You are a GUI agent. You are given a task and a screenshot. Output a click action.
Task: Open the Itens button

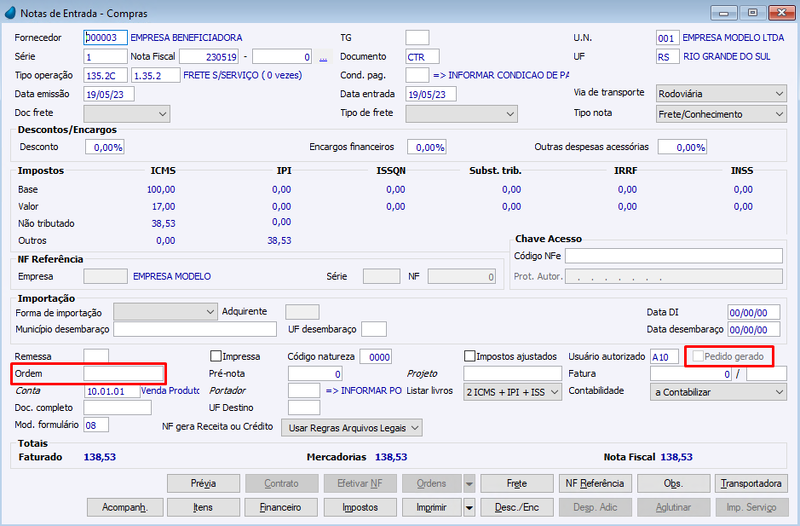click(204, 507)
